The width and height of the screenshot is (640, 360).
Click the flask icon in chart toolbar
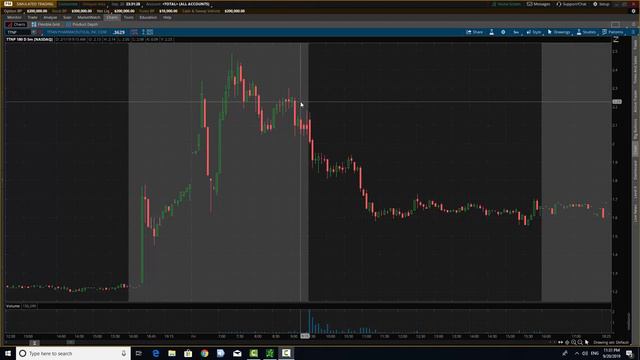click(491, 32)
